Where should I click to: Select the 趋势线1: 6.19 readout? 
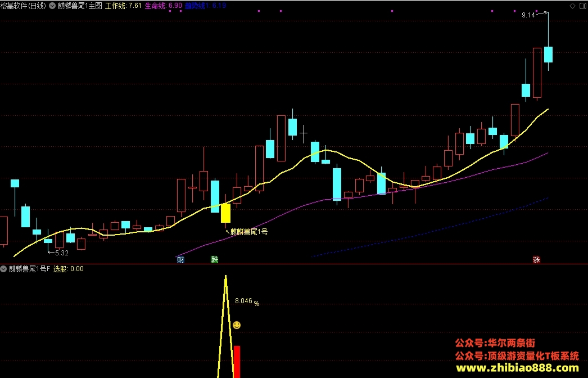(206, 6)
